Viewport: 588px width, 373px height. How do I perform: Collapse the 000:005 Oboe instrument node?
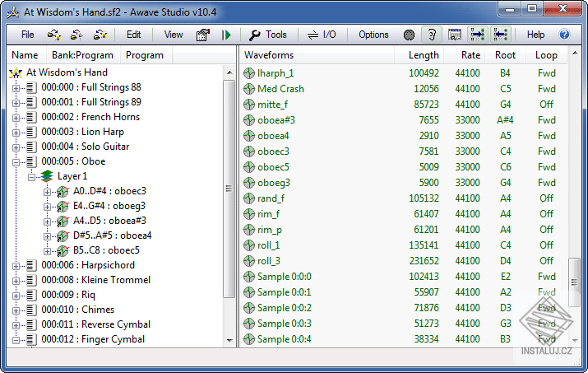16,161
